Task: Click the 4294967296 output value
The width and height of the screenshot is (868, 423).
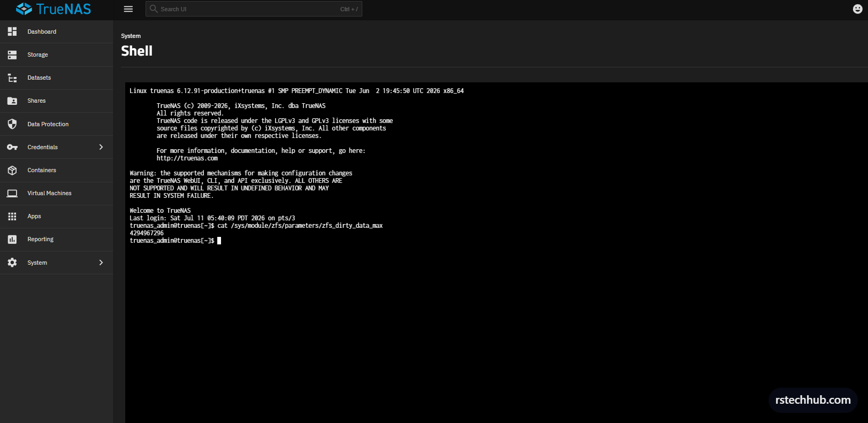Action: tap(147, 233)
